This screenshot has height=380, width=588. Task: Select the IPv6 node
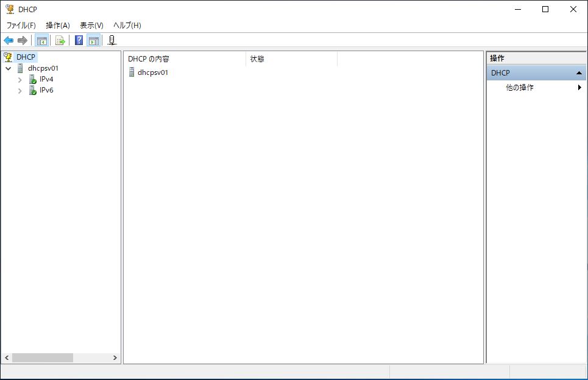click(x=46, y=90)
